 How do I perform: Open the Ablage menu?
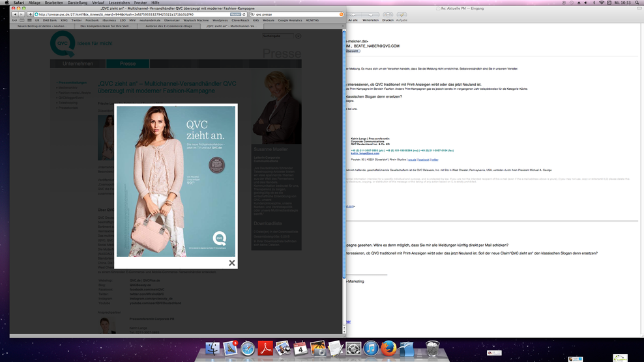35,3
